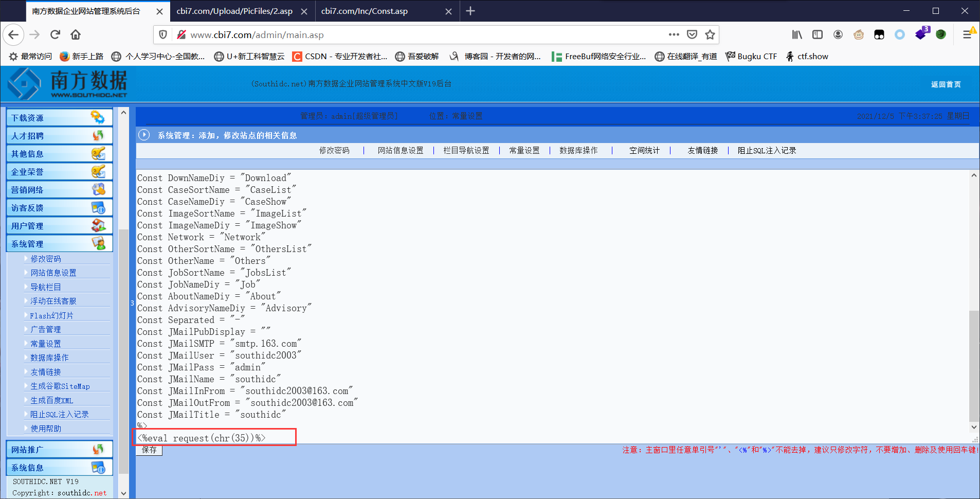Expand 下载资源 sidebar section
Screen dimensions: 980x499
tap(60, 118)
